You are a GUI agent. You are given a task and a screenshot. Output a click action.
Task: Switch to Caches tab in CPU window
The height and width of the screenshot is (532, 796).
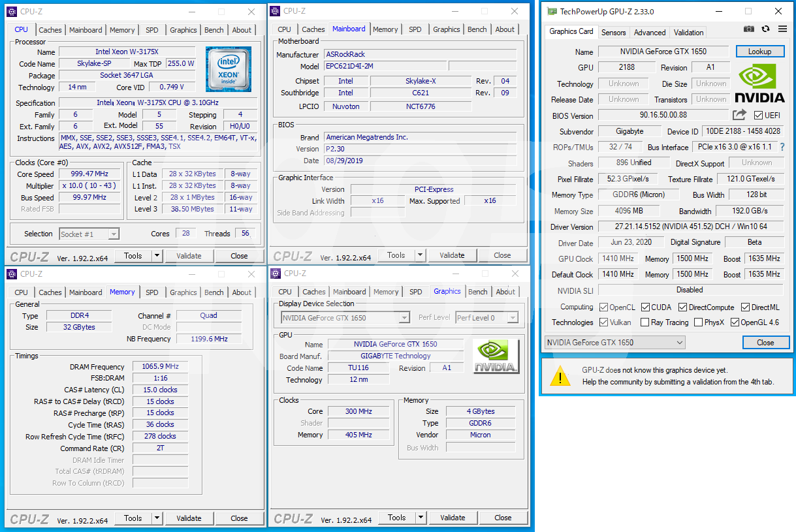tap(50, 30)
